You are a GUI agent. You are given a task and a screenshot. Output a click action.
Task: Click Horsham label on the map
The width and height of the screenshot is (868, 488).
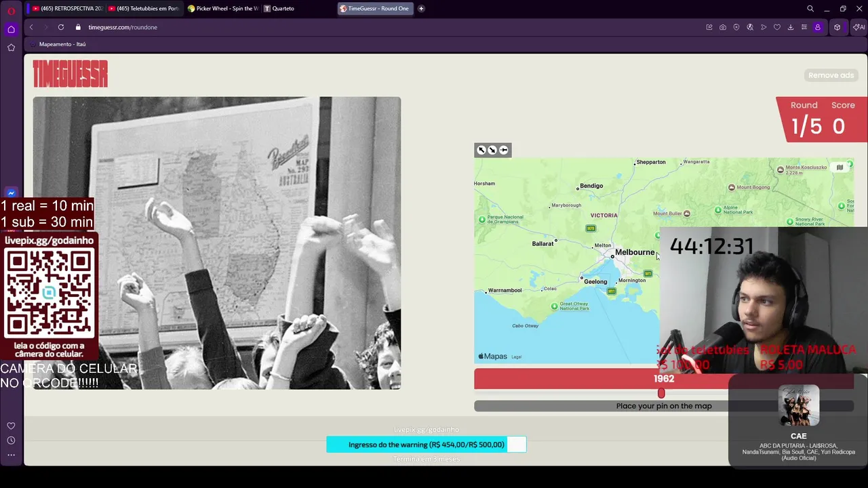point(484,183)
